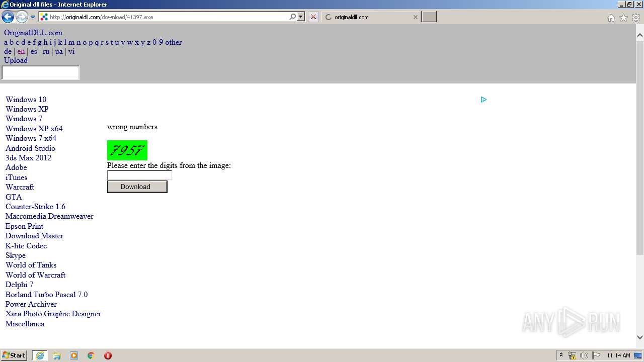644x362 pixels.
Task: Close the originaldll.com tab
Action: pos(415,17)
